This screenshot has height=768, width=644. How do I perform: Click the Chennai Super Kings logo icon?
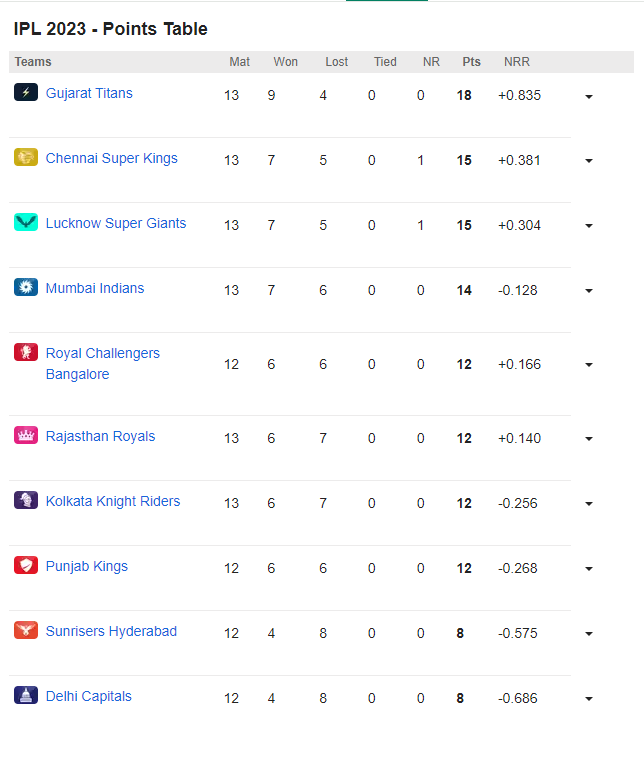(x=26, y=157)
